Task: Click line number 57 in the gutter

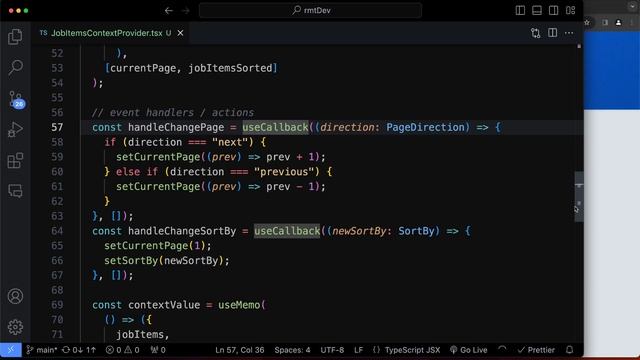Action: click(57, 127)
